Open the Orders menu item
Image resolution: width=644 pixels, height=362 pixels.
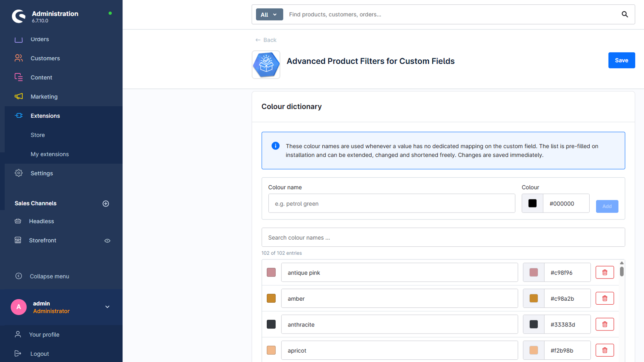(40, 39)
